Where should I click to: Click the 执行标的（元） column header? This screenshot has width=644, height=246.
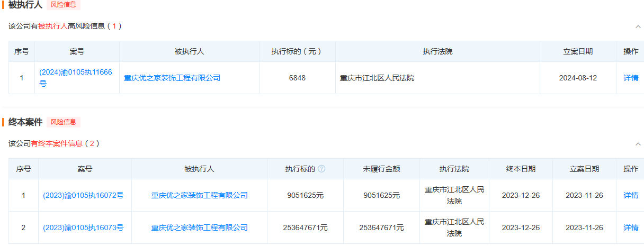[x=297, y=51]
